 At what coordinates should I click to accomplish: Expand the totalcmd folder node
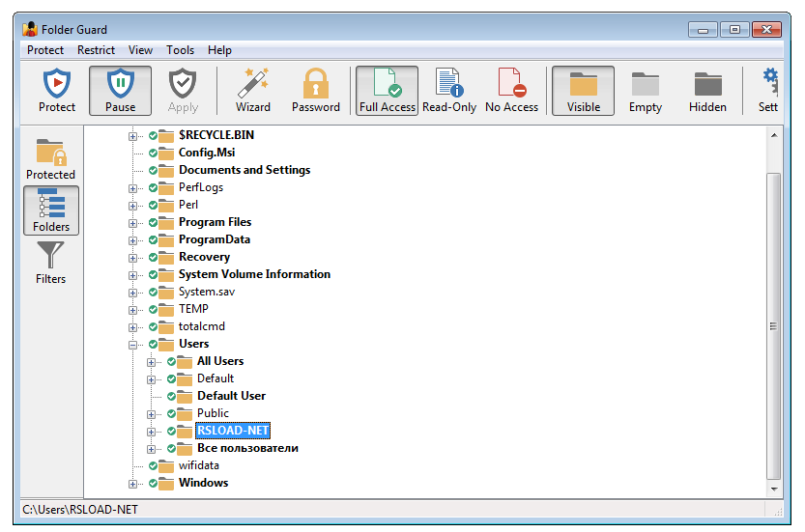pos(132,327)
